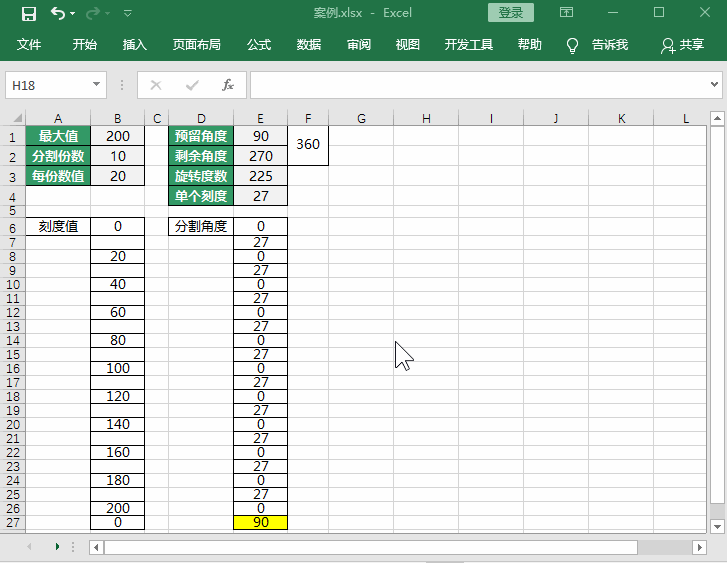This screenshot has height=563, width=727.
Task: Select the 预留角度 label cell
Action: point(201,136)
